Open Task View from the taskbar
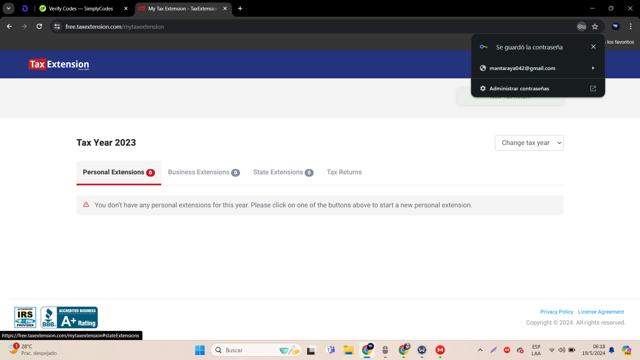Screen dimensions: 640x360 (311, 350)
